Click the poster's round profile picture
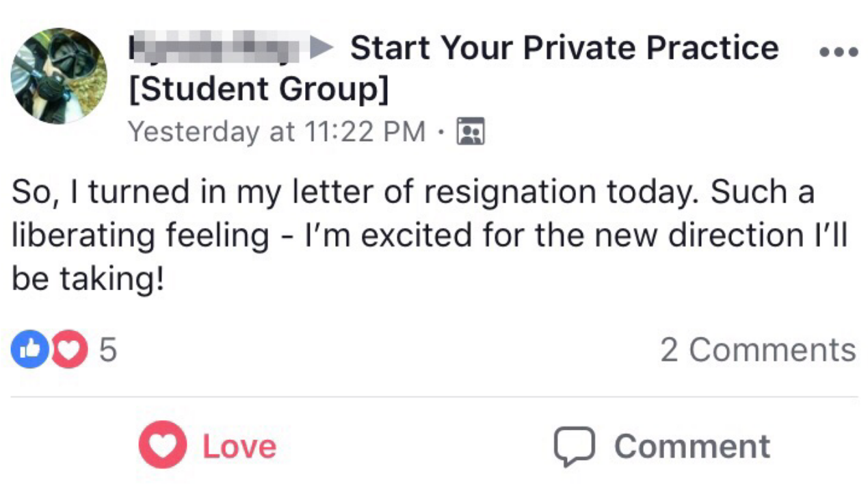Screen dimensions: 868x488 [59, 76]
